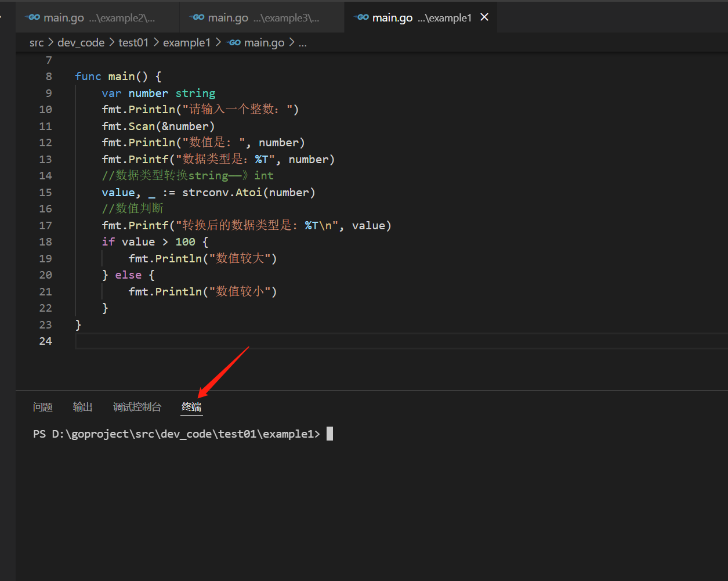Click the Go icon on the example1 tab

coord(362,17)
